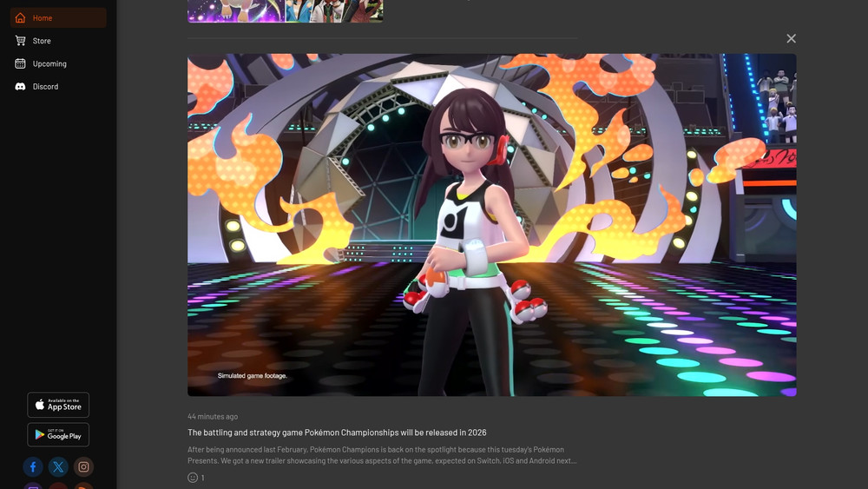868x489 pixels.
Task: Open the orange RSS feed icon
Action: pos(83,486)
